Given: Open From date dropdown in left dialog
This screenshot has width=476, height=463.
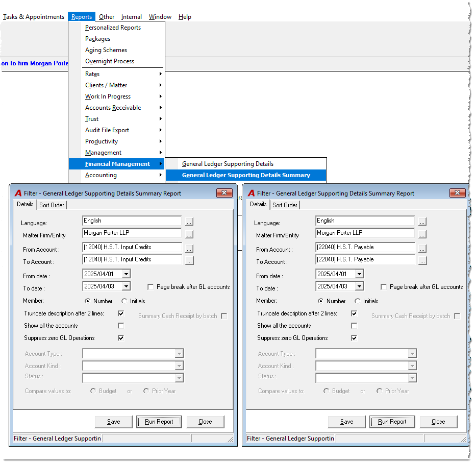Looking at the screenshot, I should [127, 274].
